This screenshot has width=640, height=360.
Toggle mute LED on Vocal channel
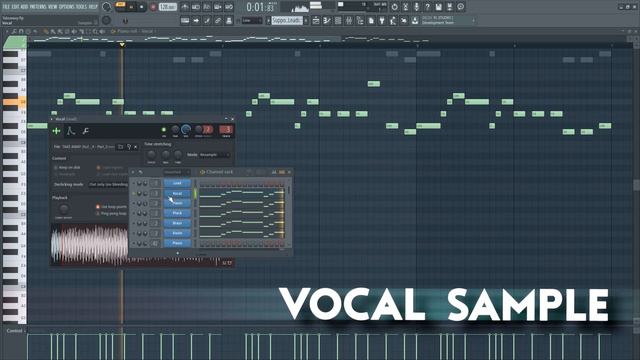click(x=133, y=193)
